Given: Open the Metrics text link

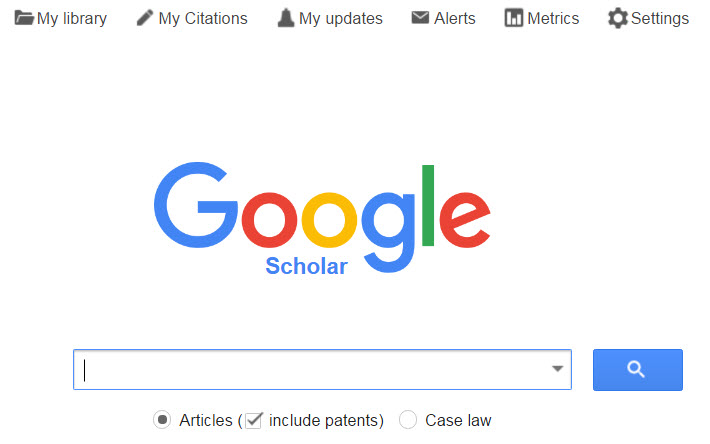Looking at the screenshot, I should (553, 19).
